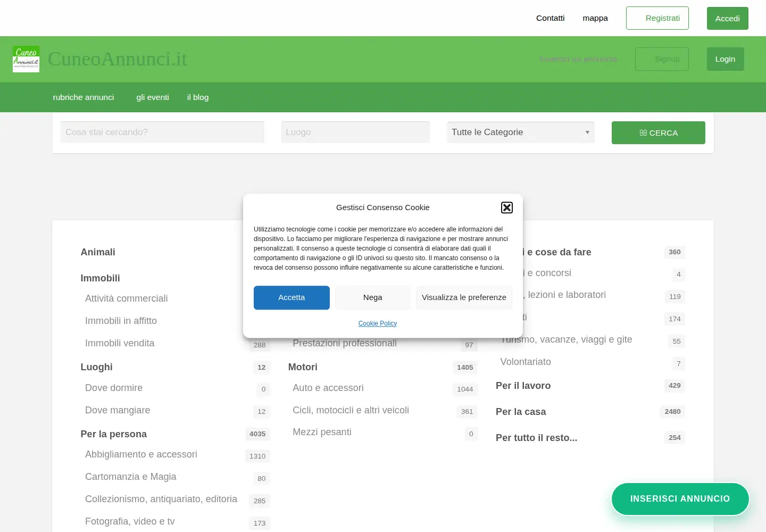Open the CuneoAnnunci.it site title
This screenshot has height=532, width=766.
coord(118,59)
